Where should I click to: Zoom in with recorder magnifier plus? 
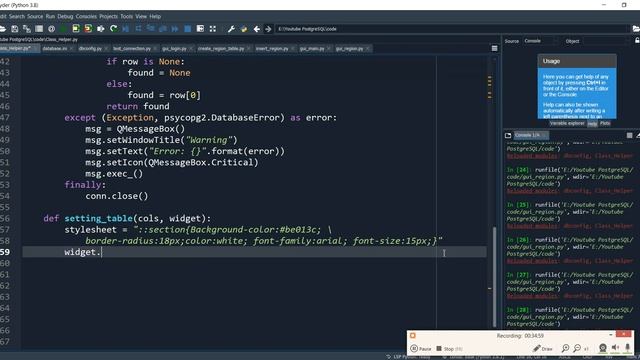(565, 348)
